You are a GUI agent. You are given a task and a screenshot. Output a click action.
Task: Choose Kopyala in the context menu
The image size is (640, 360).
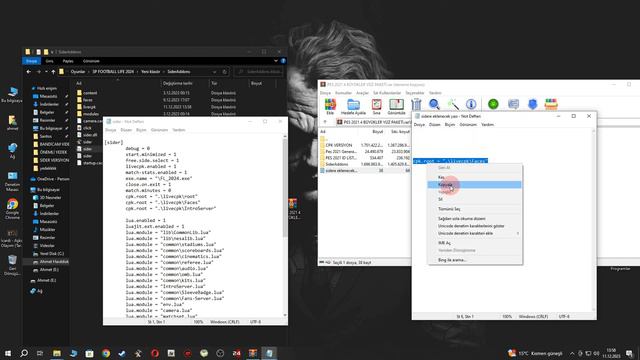[474, 184]
